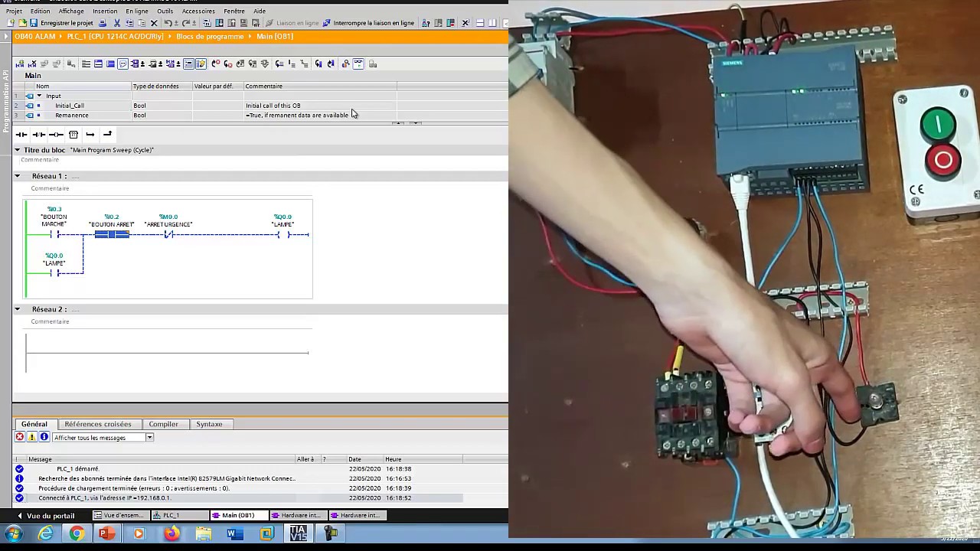Click the Open project folder icon
Screen dimensions: 980x551
(21, 23)
